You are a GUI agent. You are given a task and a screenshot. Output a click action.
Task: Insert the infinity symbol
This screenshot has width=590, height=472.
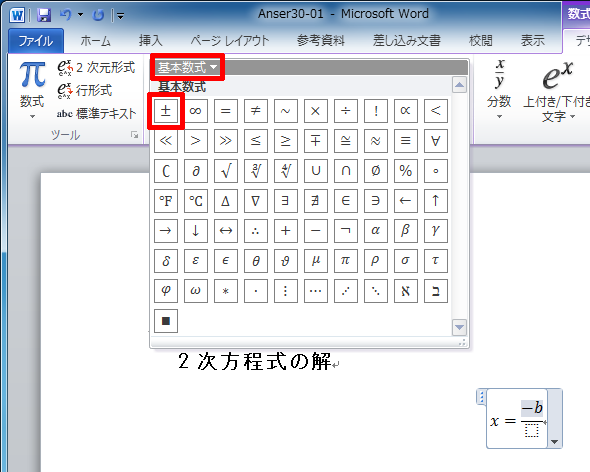[x=196, y=111]
